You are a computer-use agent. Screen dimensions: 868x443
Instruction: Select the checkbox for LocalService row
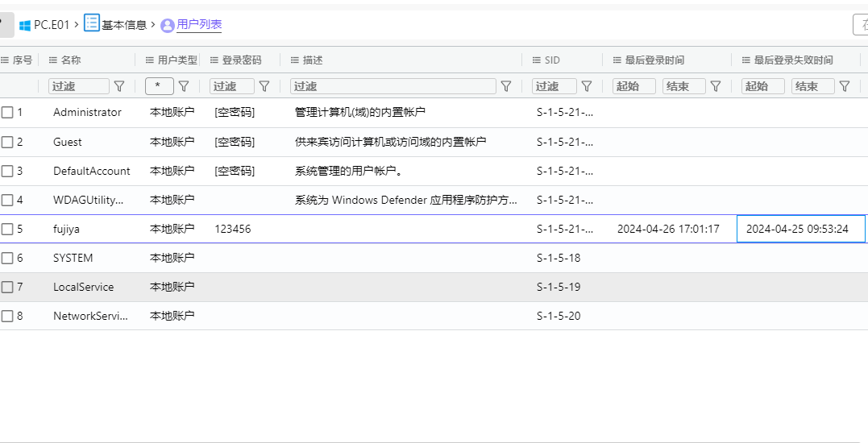[7, 287]
